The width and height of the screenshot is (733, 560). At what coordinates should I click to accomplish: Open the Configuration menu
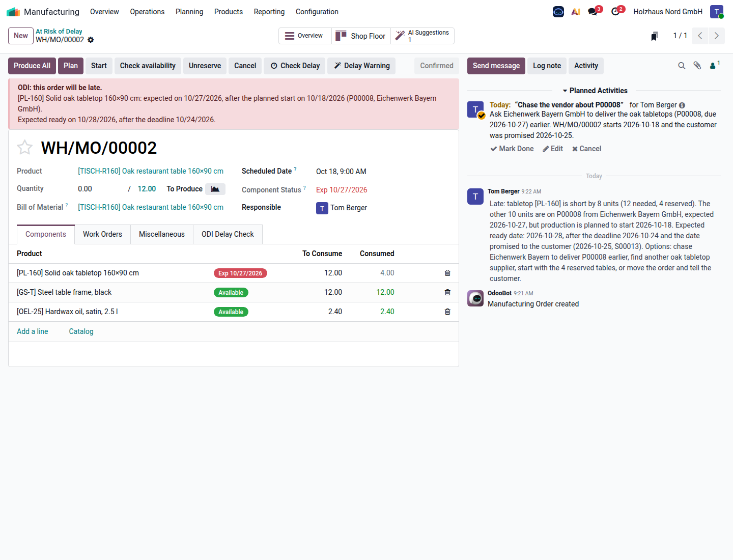(x=317, y=12)
